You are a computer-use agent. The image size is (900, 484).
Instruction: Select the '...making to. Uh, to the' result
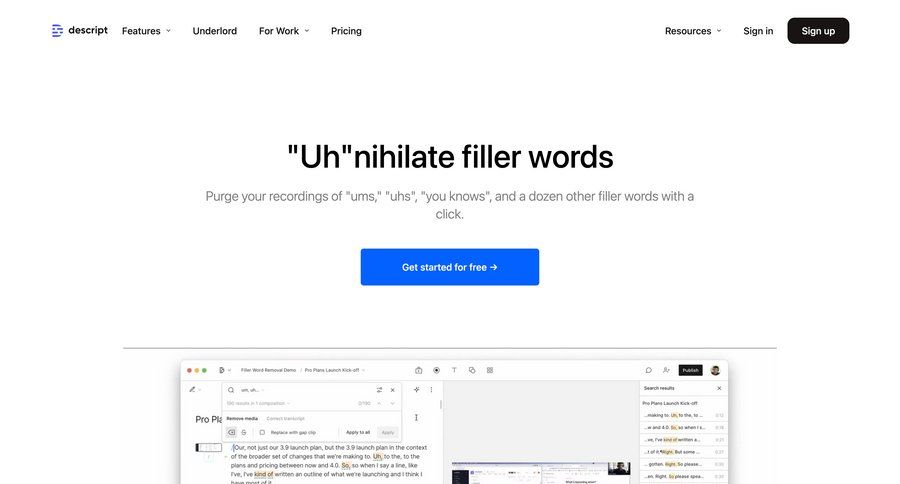[683, 415]
